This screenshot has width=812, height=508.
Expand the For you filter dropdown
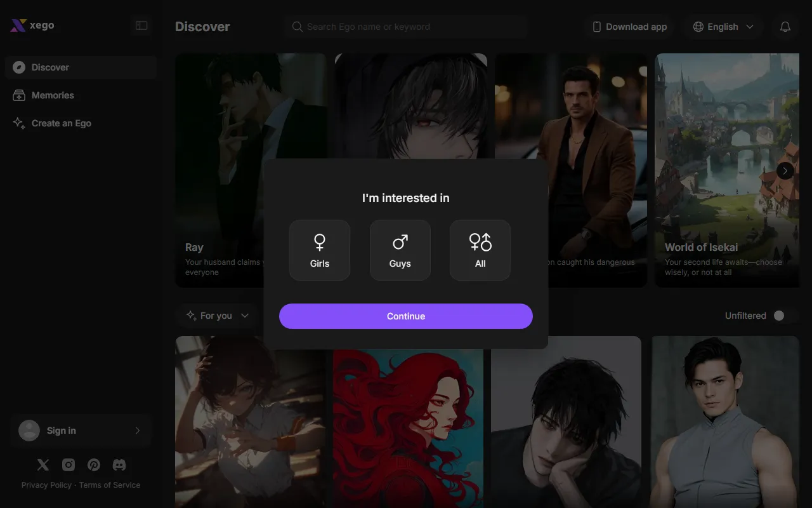coord(217,316)
